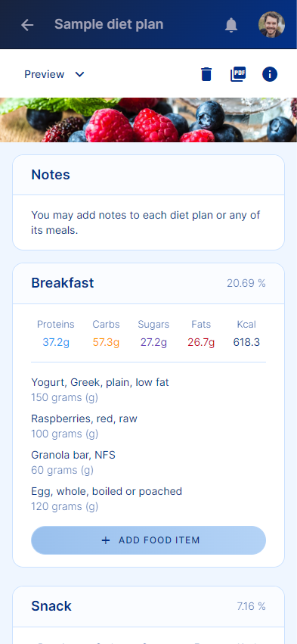Open Egg, whole, boiled or poached entry
297x644 pixels.
click(x=107, y=498)
